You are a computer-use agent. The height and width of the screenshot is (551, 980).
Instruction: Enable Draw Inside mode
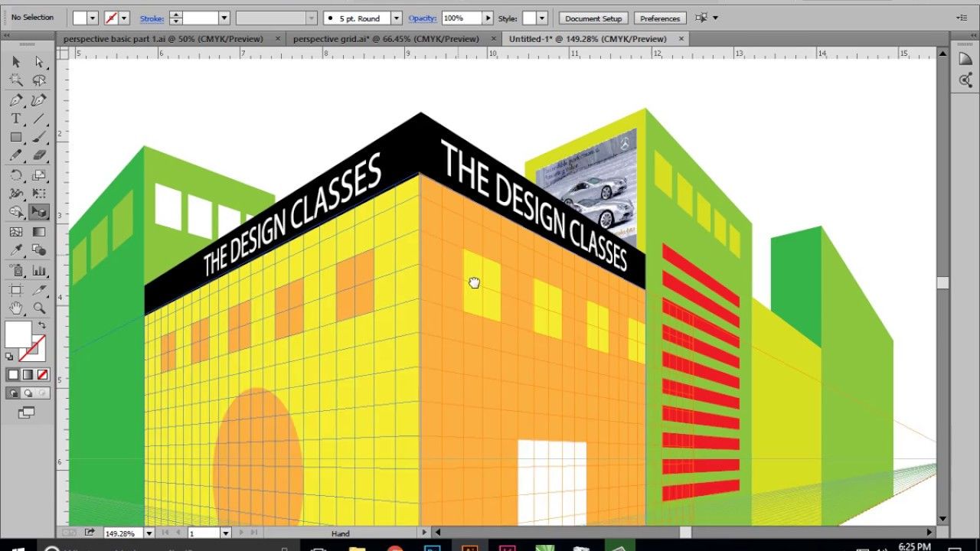(x=43, y=393)
